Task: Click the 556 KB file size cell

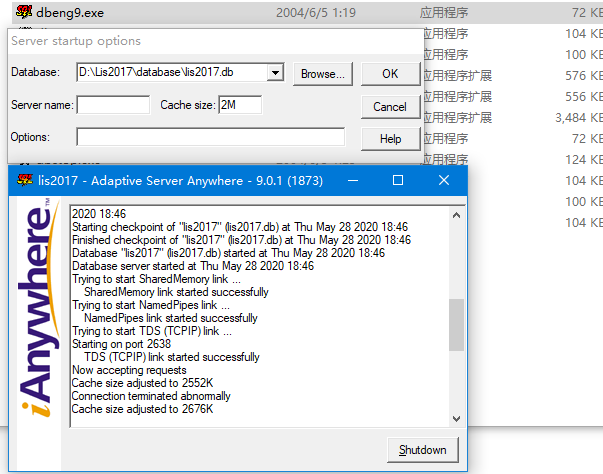Action: 584,96
